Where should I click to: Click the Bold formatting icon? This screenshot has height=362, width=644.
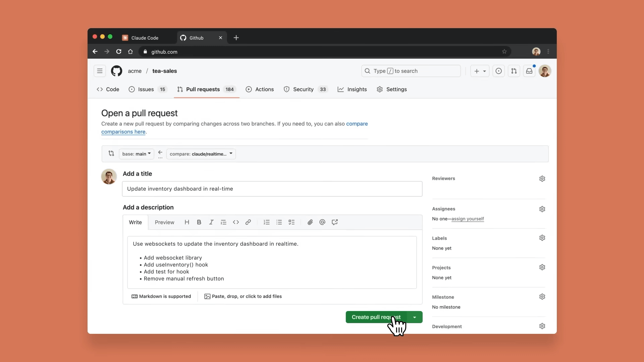coord(199,222)
